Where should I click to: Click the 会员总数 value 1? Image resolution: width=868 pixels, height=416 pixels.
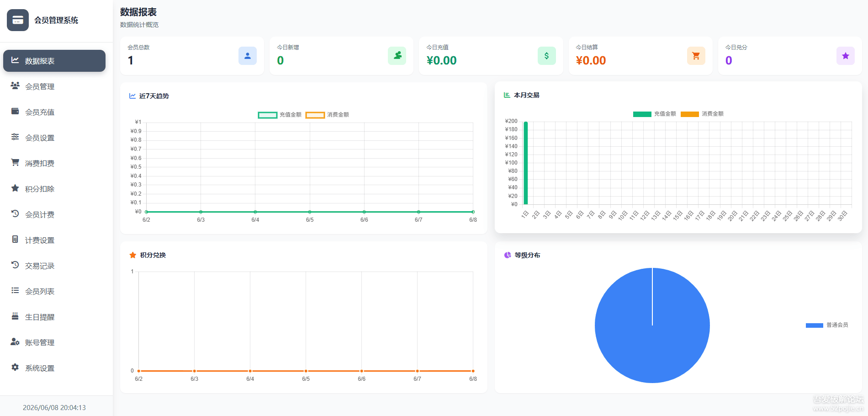click(131, 60)
